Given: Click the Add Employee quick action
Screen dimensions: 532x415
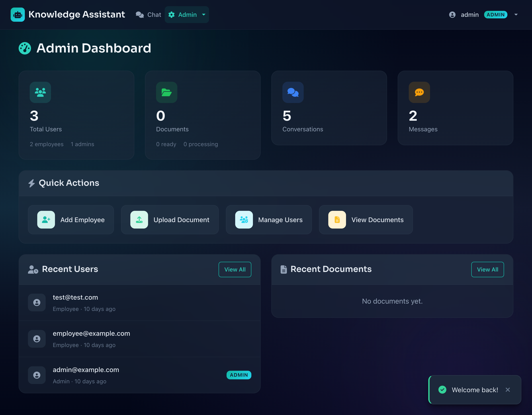Looking at the screenshot, I should (x=71, y=220).
